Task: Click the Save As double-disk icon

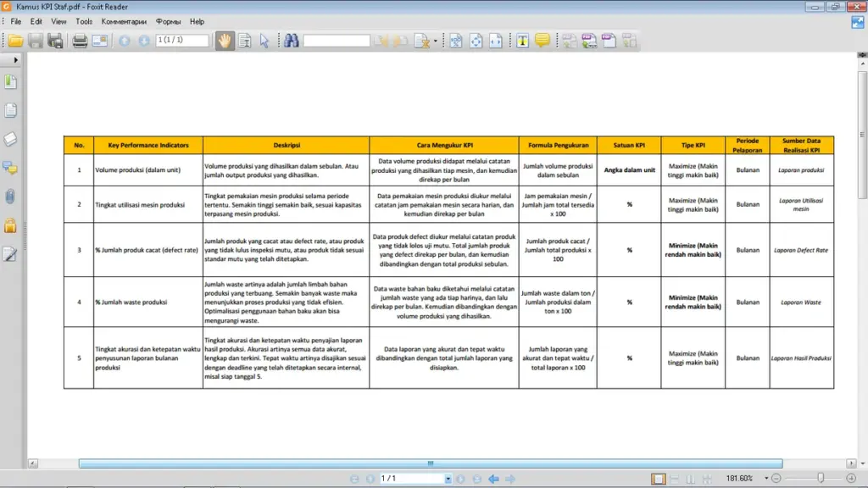Action: point(55,41)
